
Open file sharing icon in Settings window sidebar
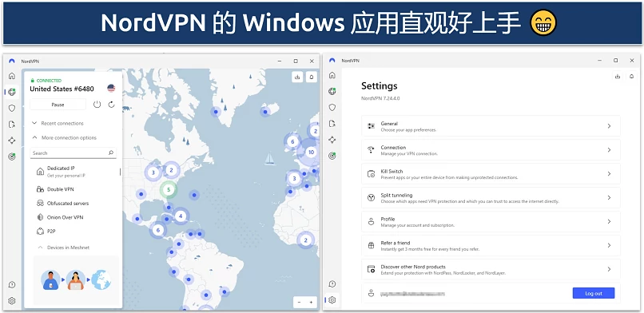click(x=332, y=124)
